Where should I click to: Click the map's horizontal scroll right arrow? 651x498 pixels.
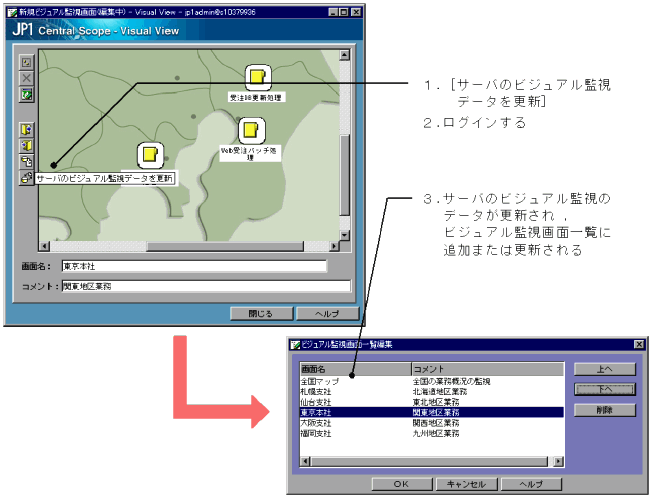(x=334, y=246)
